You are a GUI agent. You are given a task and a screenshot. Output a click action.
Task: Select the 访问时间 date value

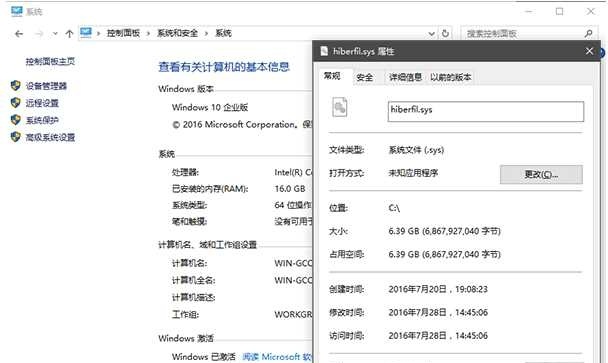tap(438, 336)
